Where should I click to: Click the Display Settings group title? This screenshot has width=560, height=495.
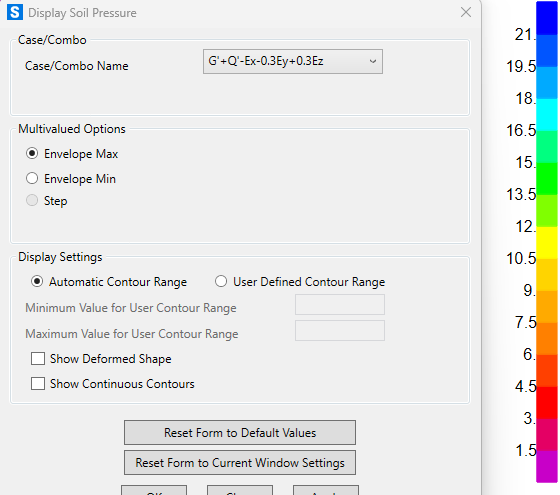point(60,257)
